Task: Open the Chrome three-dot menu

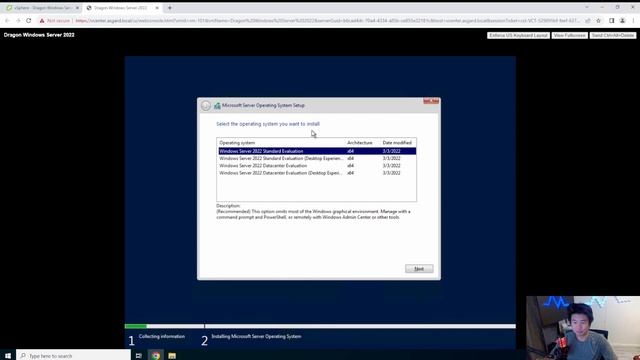Action: click(633, 20)
